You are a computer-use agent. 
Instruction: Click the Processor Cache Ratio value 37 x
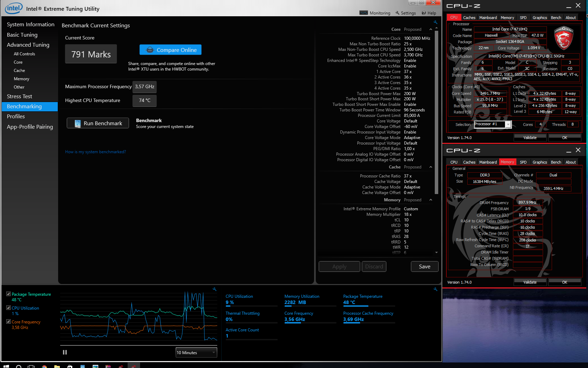408,176
